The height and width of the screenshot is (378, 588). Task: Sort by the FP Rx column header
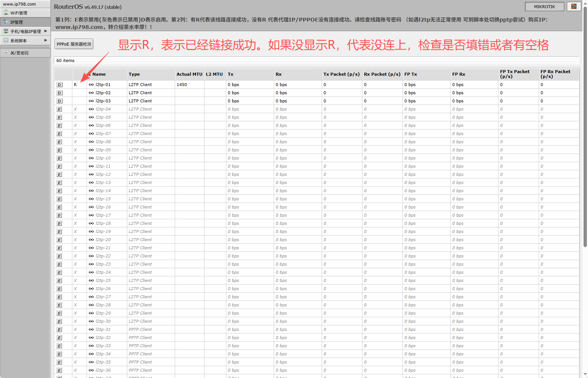474,74
